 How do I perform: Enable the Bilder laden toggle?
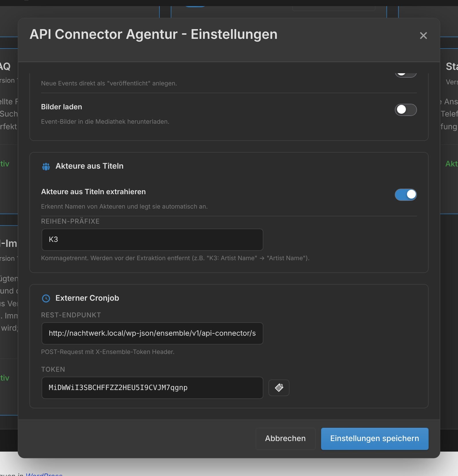click(x=406, y=110)
